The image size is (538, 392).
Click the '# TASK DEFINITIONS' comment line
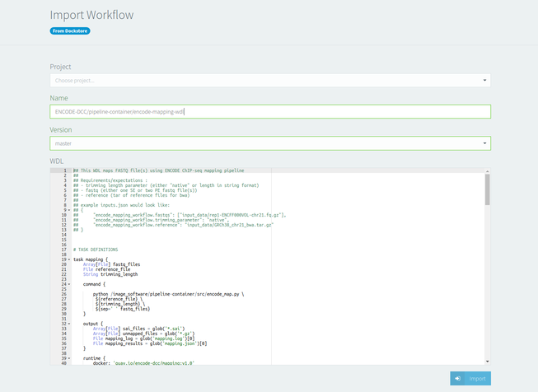click(96, 250)
